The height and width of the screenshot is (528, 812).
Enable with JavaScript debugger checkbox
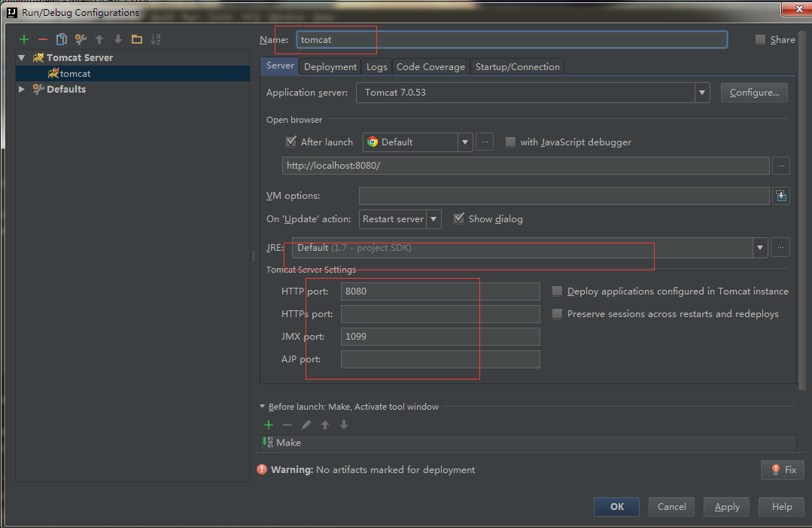pyautogui.click(x=511, y=142)
